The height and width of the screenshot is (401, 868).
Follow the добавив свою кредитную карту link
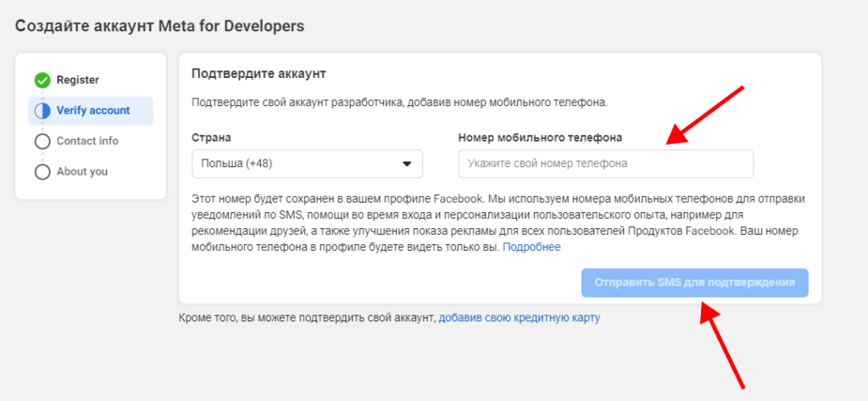pyautogui.click(x=519, y=318)
